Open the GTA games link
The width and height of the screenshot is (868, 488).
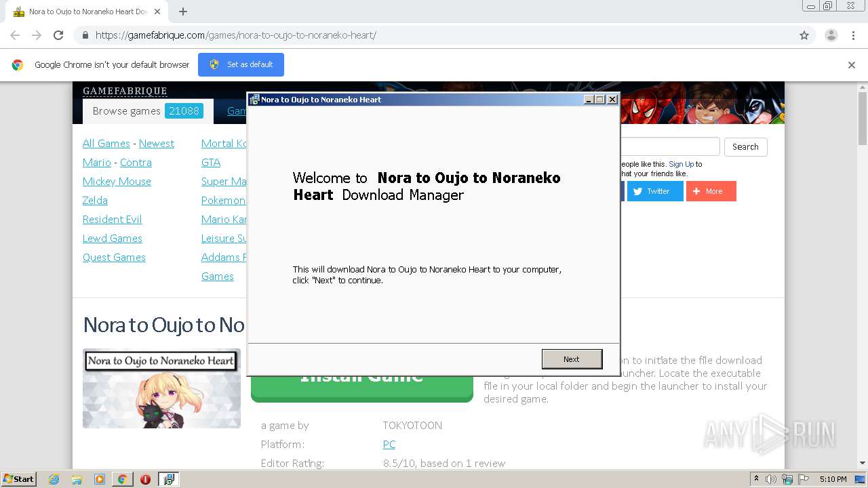tap(211, 163)
